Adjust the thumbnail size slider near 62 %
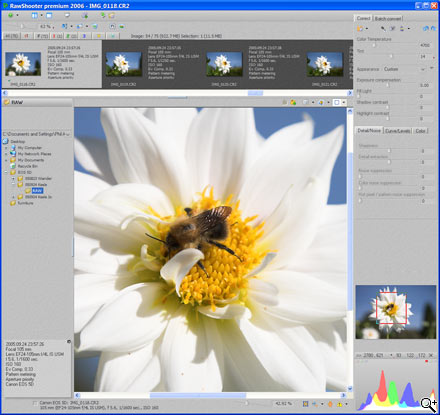440x415 pixels. (x=22, y=26)
